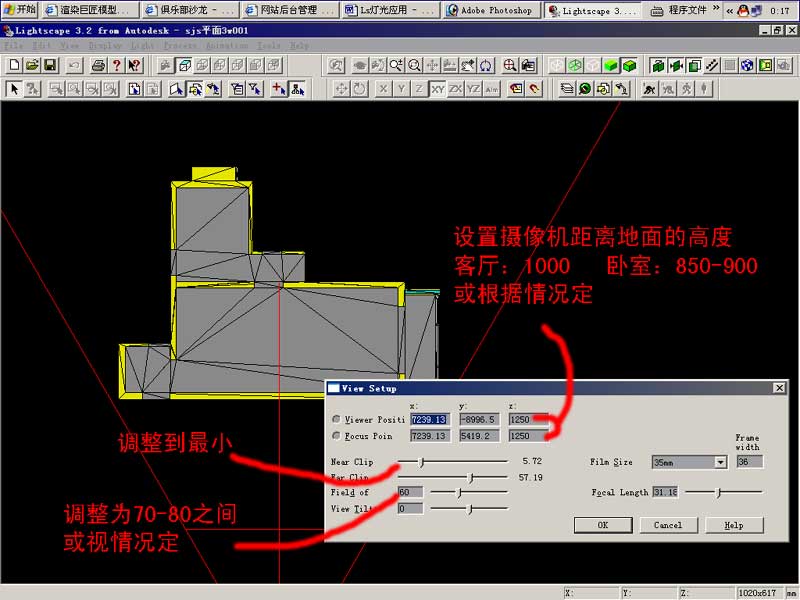Click the Print icon in the toolbar
The image size is (800, 600).
coord(98,65)
